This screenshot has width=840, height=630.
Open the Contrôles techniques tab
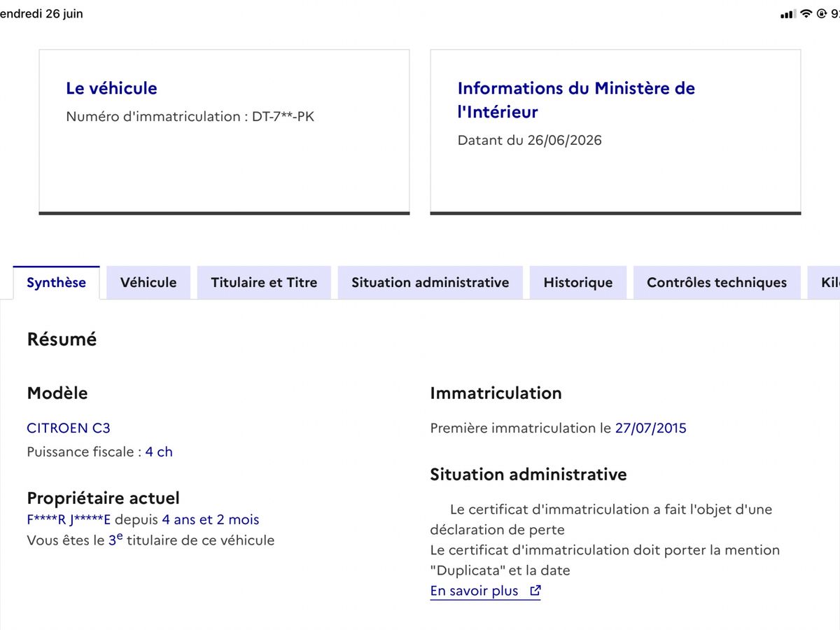click(717, 283)
